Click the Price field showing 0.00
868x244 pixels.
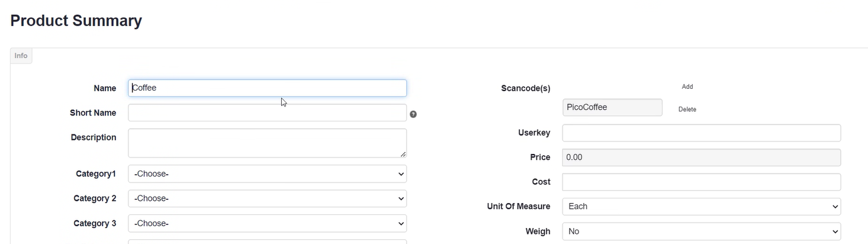coord(701,158)
